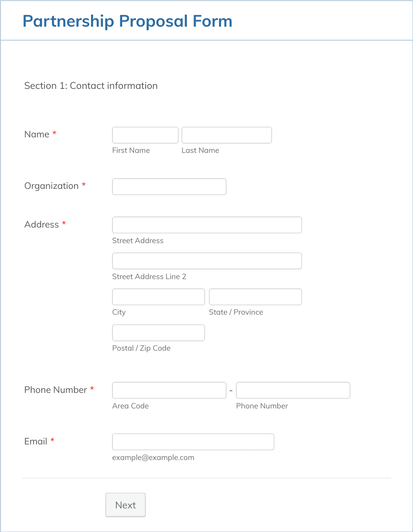Click the State / Province field

[255, 297]
